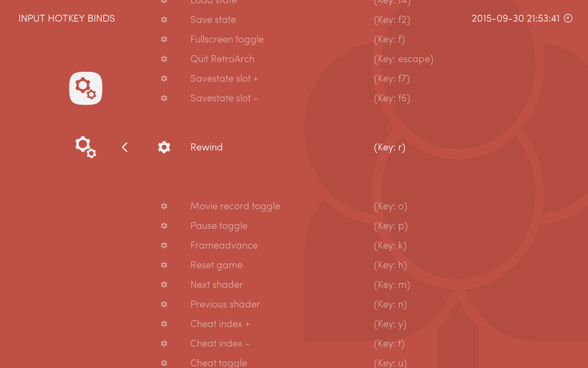The image size is (588, 368).
Task: Choose the Frameadvance hotkey item
Action: pyautogui.click(x=224, y=245)
